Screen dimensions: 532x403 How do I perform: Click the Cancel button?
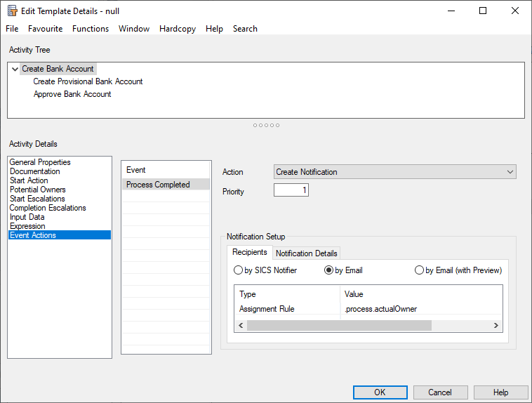(x=440, y=392)
